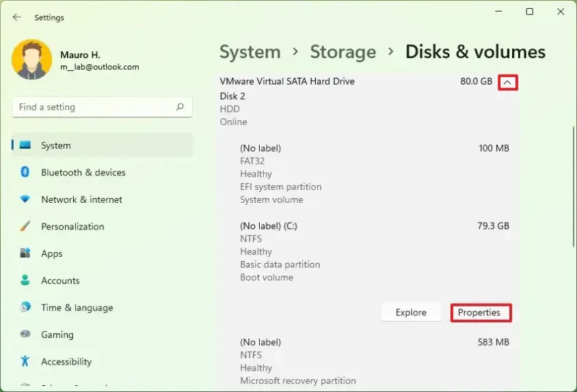Click the Network & internet wifi icon
Viewport: 577px width, 392px height.
[25, 199]
